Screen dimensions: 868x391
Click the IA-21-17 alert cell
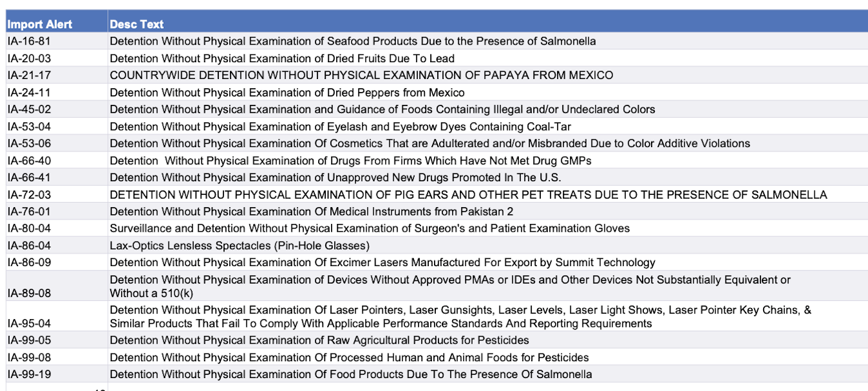point(29,75)
